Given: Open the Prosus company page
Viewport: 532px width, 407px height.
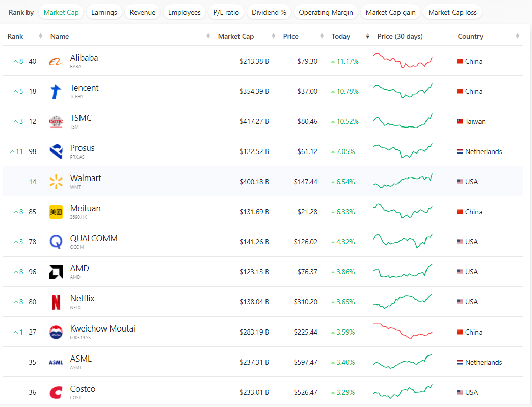Looking at the screenshot, I should tap(82, 148).
